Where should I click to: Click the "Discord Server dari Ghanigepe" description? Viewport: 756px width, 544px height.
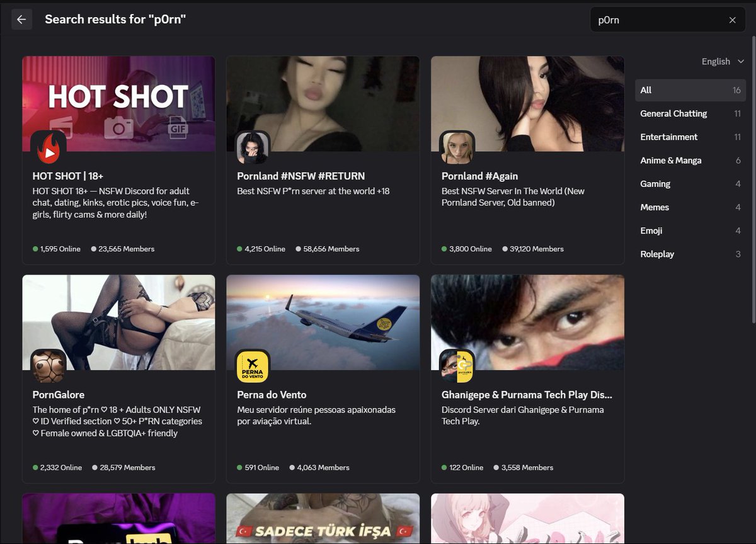coord(523,416)
